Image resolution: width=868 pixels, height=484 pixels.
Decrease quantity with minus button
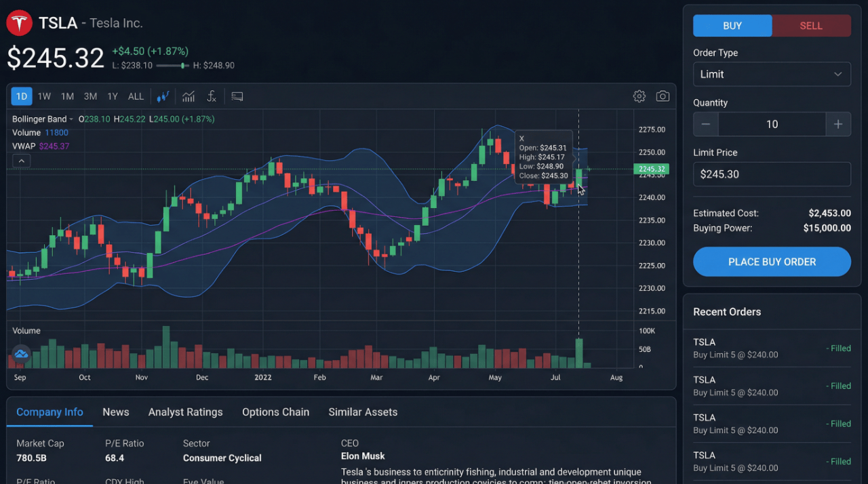click(706, 124)
